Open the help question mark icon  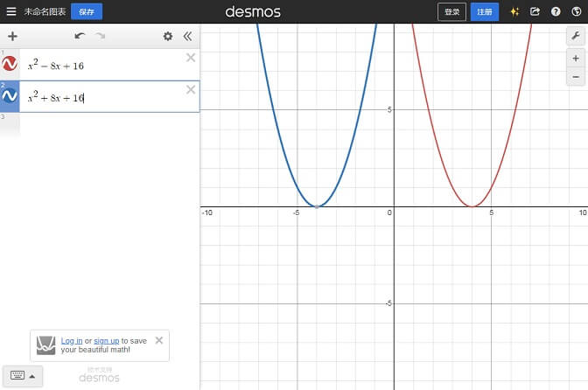pos(556,11)
